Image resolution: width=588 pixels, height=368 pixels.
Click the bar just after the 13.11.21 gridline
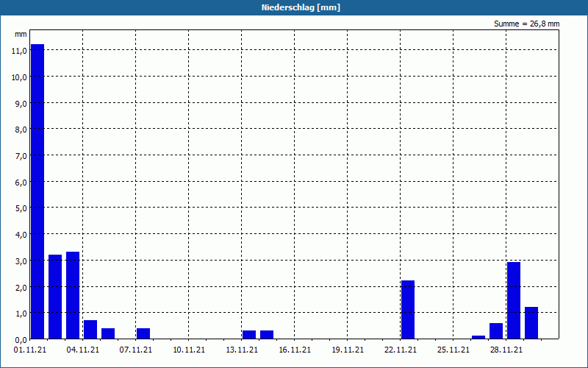click(249, 335)
